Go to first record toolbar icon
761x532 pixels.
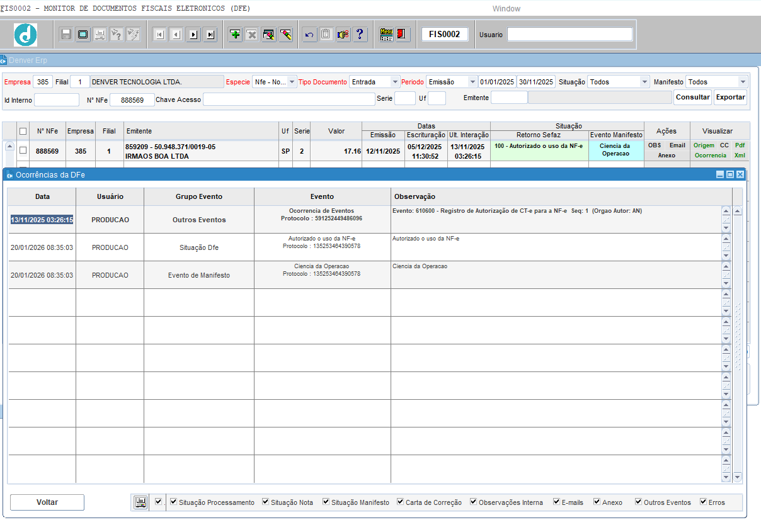click(160, 34)
